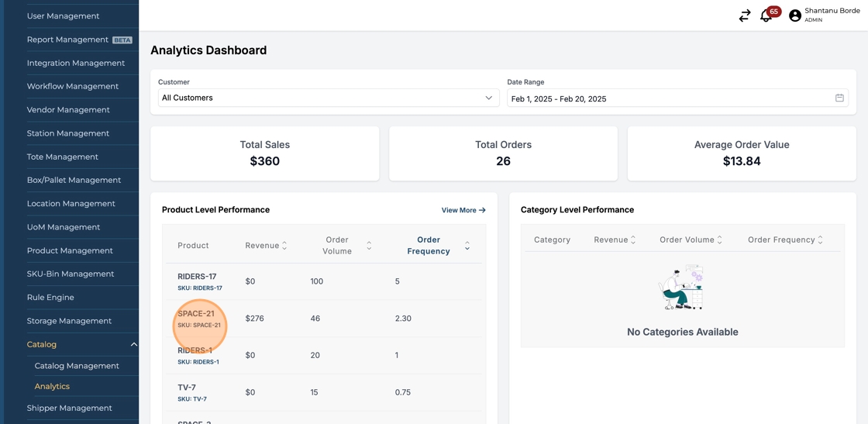Screen dimensions: 868x424
Task: Open Rule Engine from sidebar
Action: tap(50, 298)
